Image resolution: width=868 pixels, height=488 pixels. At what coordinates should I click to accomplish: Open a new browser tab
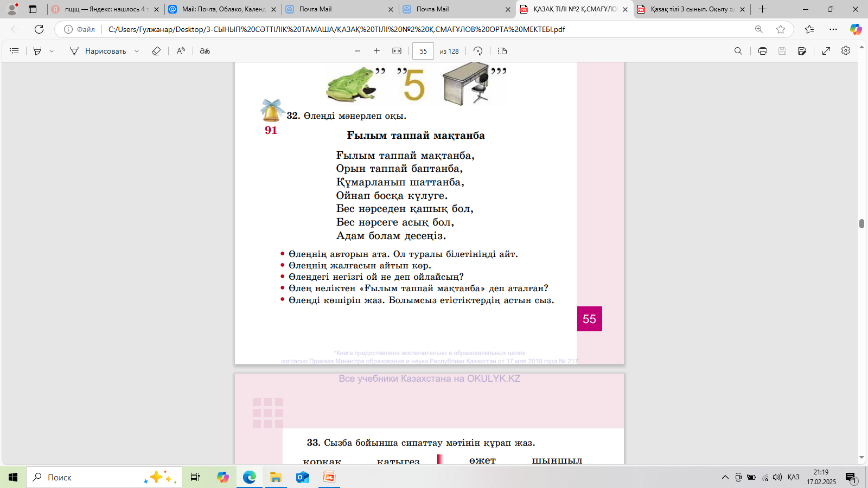[762, 9]
